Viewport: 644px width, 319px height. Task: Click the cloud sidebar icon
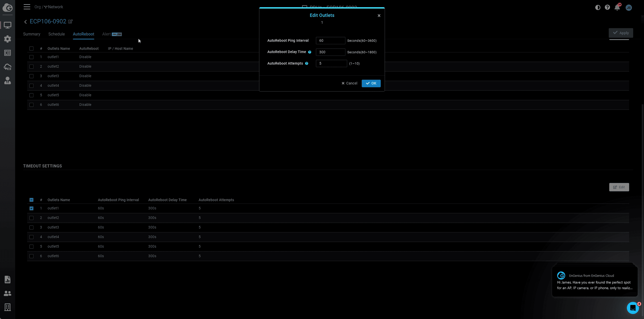point(7,67)
